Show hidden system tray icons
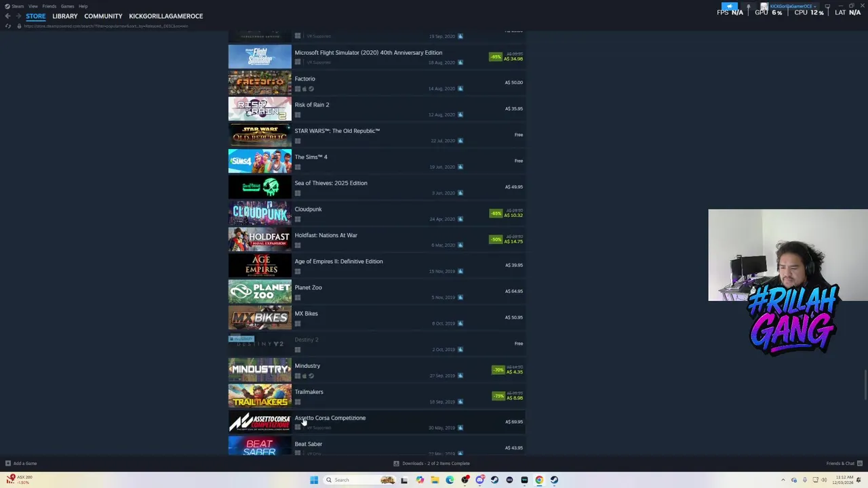This screenshot has width=868, height=488. [x=783, y=480]
